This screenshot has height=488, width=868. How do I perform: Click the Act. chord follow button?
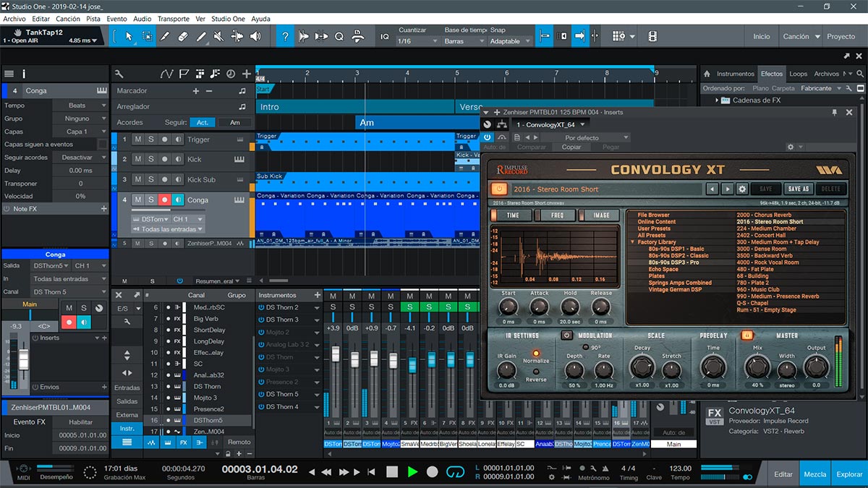203,122
